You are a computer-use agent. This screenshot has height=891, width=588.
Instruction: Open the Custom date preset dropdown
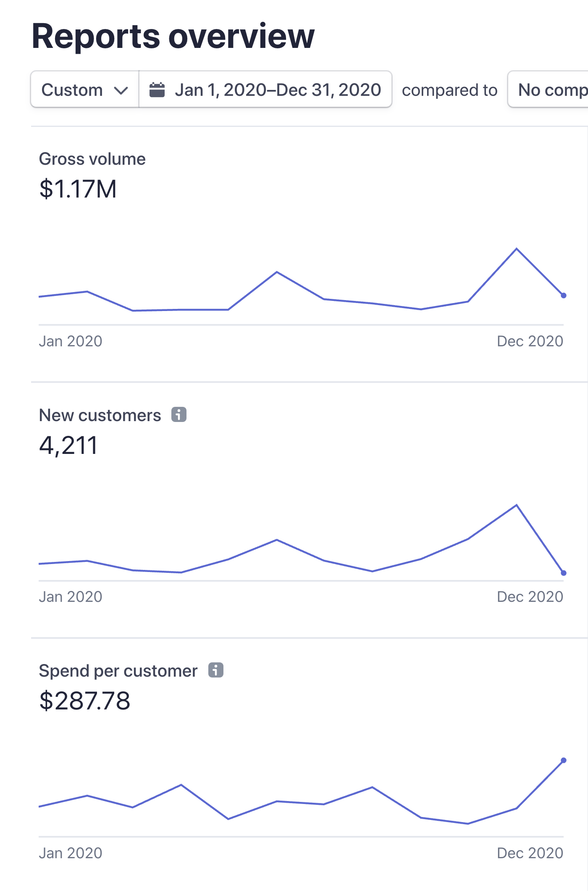point(85,90)
